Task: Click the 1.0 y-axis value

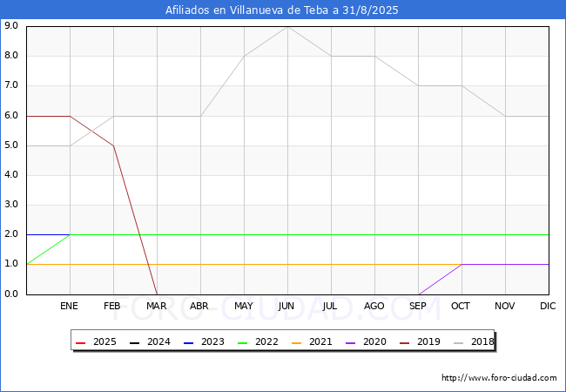Action: [x=11, y=264]
